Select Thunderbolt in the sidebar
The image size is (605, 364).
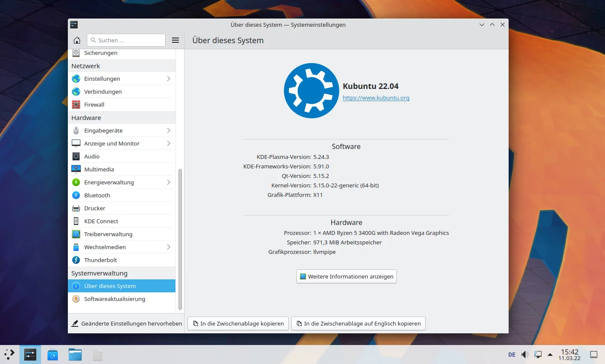coord(121,260)
